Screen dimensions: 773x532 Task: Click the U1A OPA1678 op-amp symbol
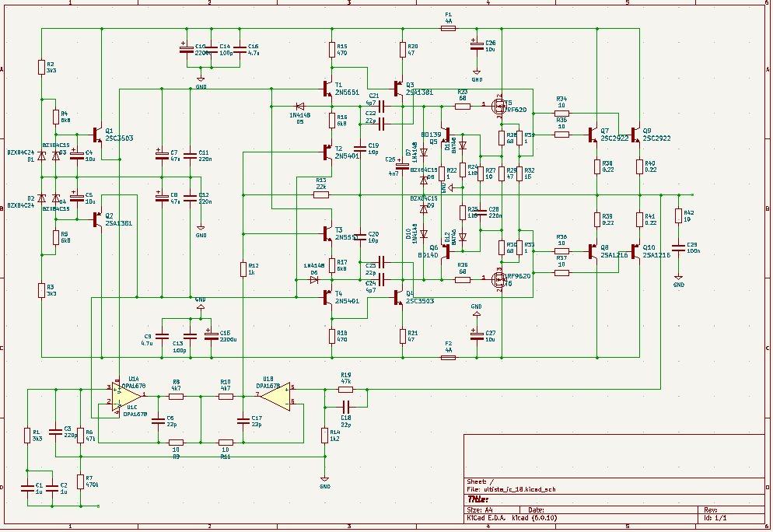coord(128,396)
